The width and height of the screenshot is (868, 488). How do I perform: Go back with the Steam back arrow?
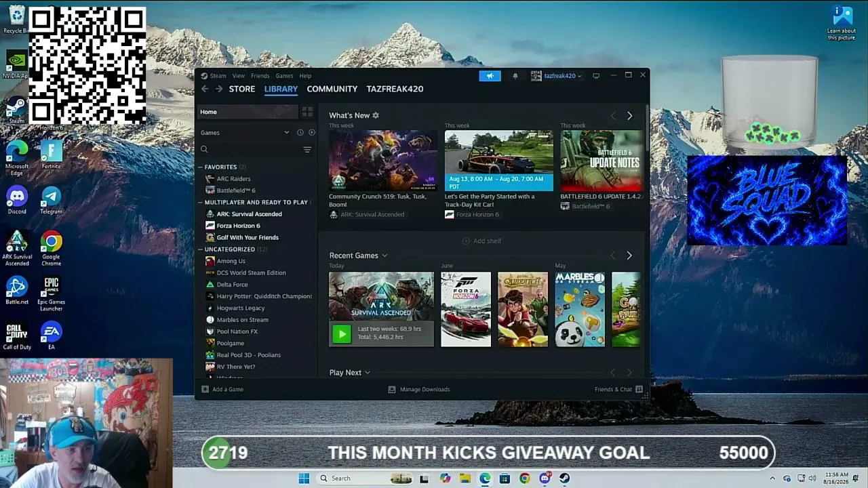205,89
